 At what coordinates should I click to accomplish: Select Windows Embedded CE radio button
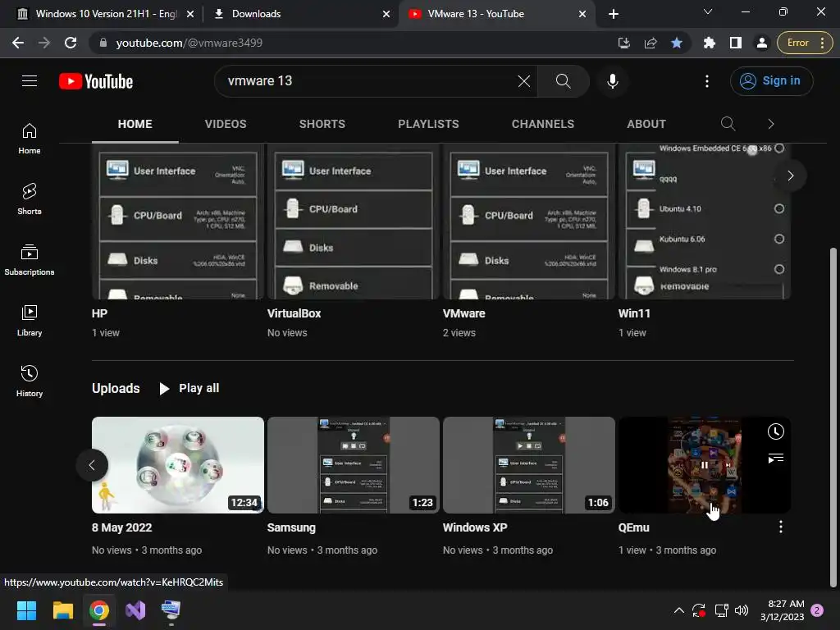tap(779, 148)
